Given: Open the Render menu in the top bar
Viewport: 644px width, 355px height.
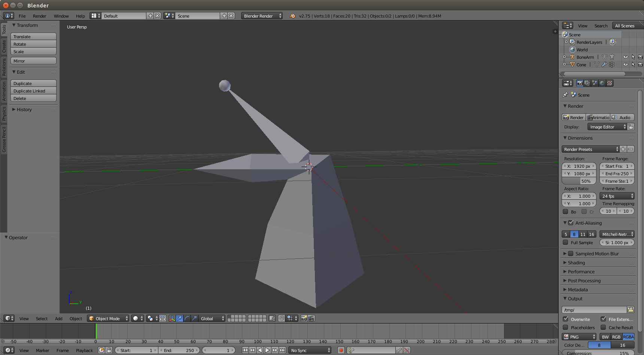Looking at the screenshot, I should (x=39, y=16).
